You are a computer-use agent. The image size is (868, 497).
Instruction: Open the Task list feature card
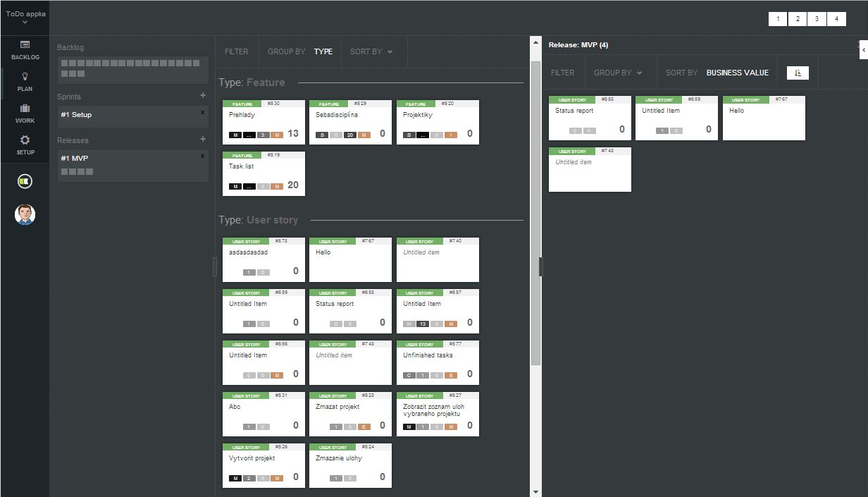(x=263, y=173)
